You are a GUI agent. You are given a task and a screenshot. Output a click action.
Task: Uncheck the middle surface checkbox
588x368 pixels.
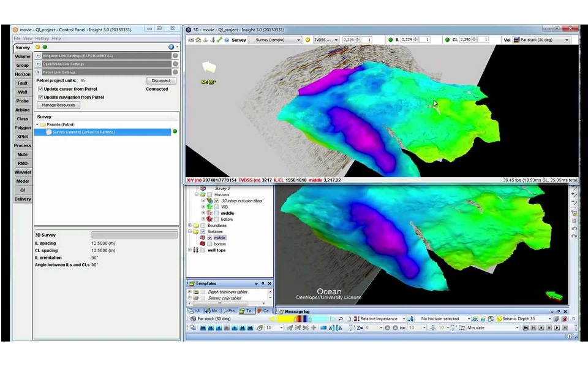pyautogui.click(x=210, y=237)
